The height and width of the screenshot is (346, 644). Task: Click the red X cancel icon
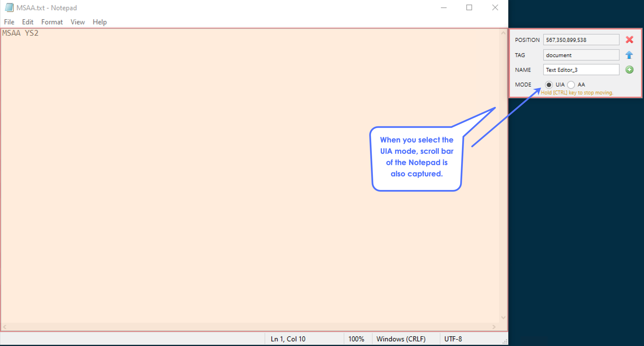(x=629, y=40)
